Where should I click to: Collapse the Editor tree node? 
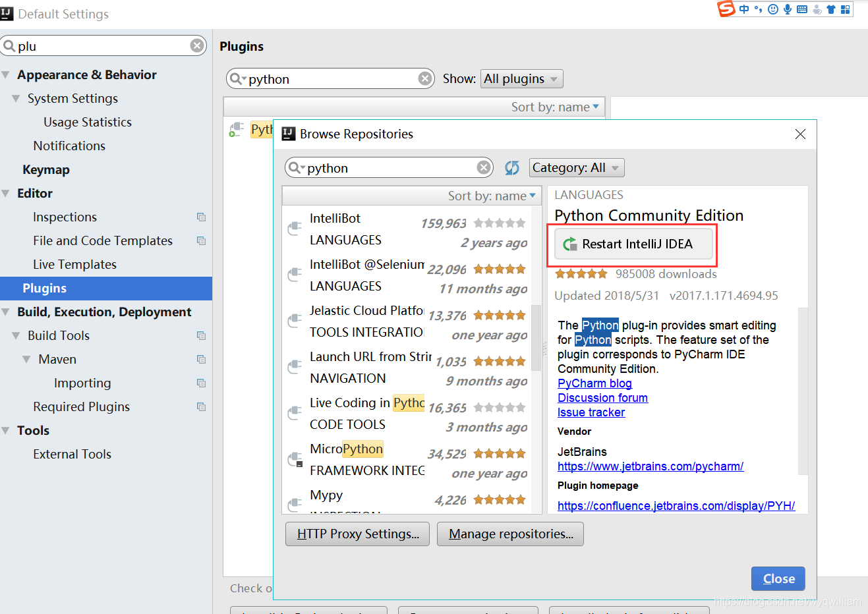pos(6,194)
